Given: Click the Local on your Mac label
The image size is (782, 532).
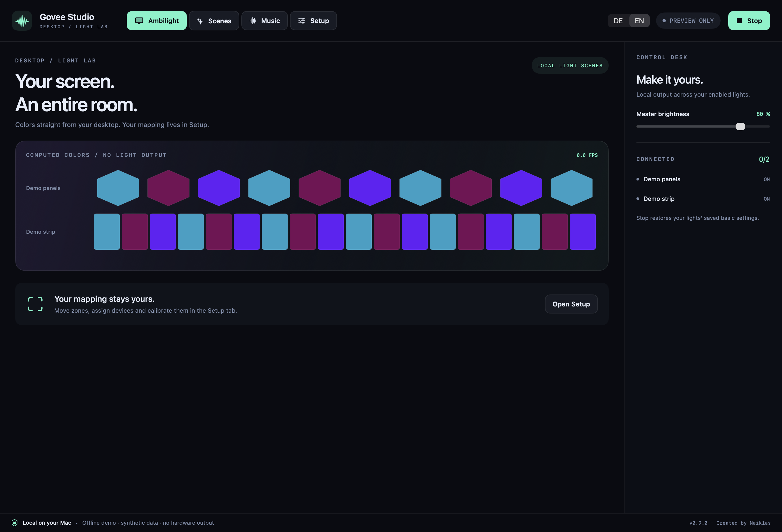Looking at the screenshot, I should (47, 522).
